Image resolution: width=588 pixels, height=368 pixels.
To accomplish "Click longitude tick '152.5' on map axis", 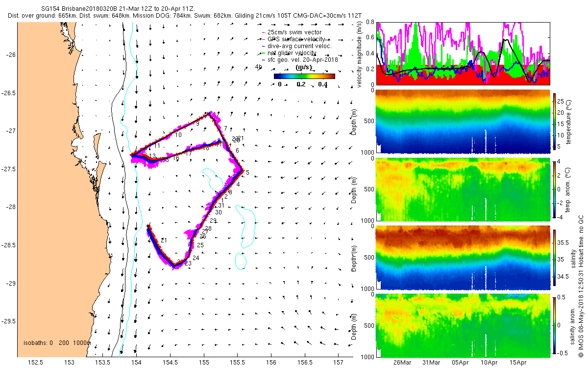I will point(35,362).
